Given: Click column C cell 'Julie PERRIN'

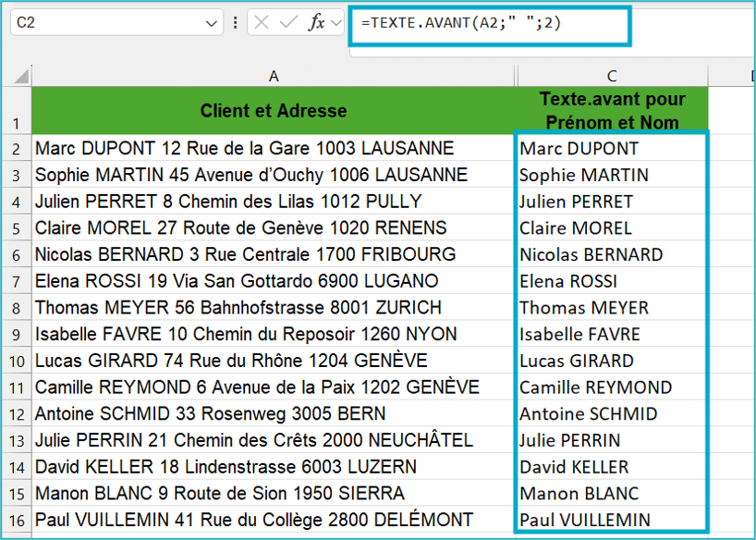Looking at the screenshot, I should click(613, 439).
